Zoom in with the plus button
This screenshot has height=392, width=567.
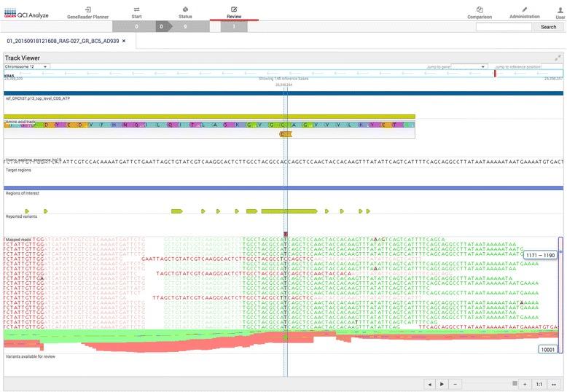(525, 384)
